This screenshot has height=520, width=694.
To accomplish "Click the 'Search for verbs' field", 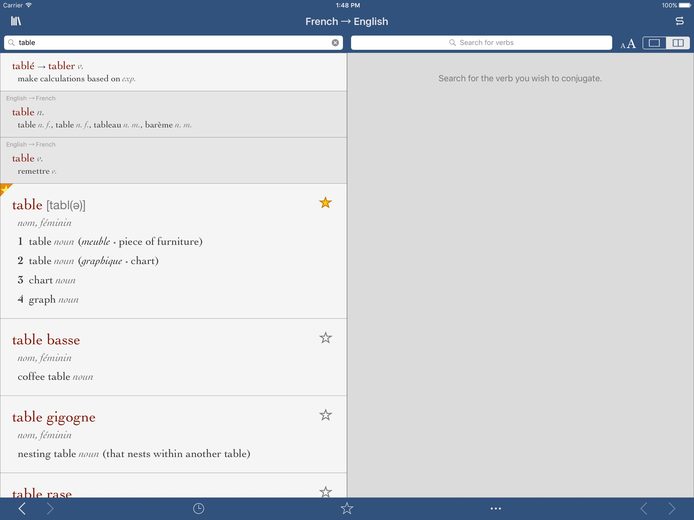I will [481, 42].
